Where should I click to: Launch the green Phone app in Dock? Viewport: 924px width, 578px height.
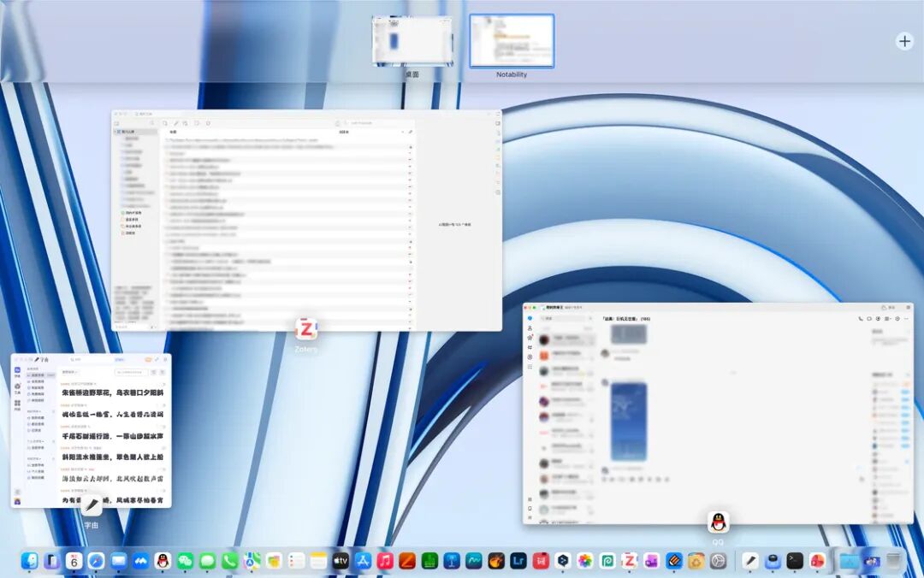[x=230, y=561]
